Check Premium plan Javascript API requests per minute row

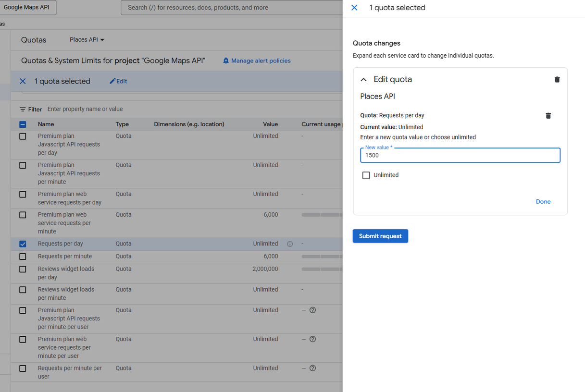[x=23, y=165]
